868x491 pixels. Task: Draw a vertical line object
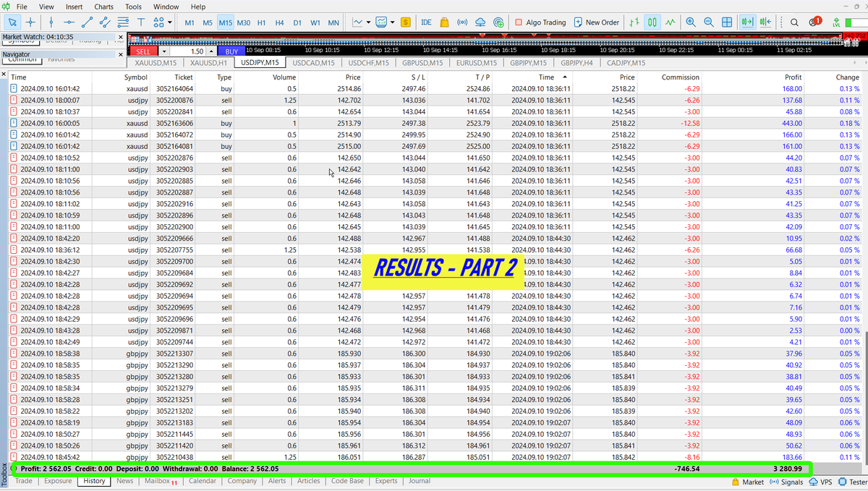tap(51, 22)
